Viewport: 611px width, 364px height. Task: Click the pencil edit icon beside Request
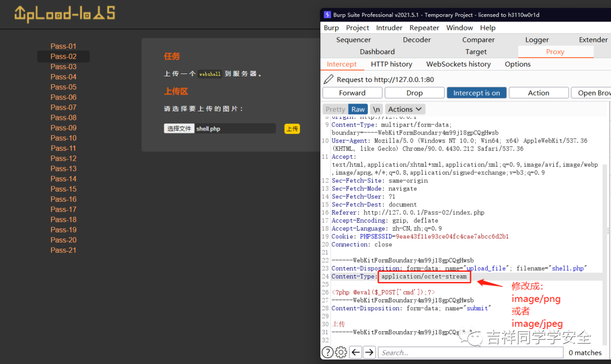[329, 80]
